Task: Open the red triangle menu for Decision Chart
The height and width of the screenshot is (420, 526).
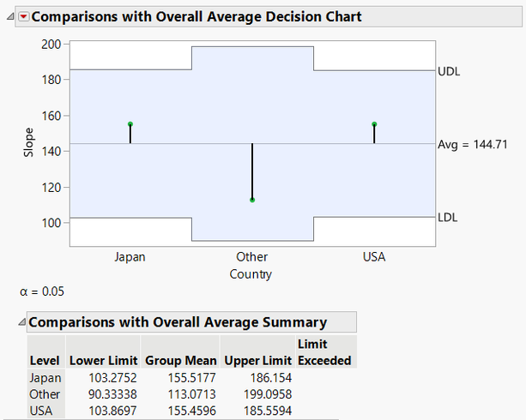Action: coord(23,16)
